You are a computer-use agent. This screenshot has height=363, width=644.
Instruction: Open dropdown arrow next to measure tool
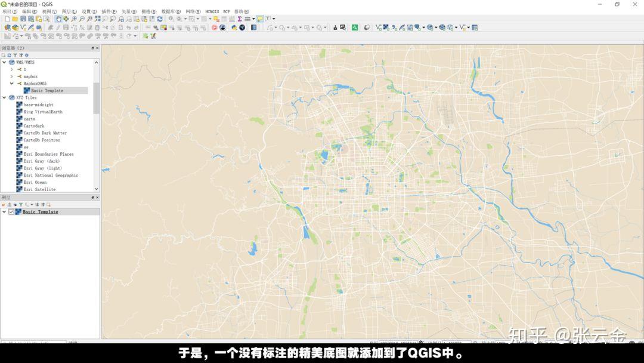[253, 19]
